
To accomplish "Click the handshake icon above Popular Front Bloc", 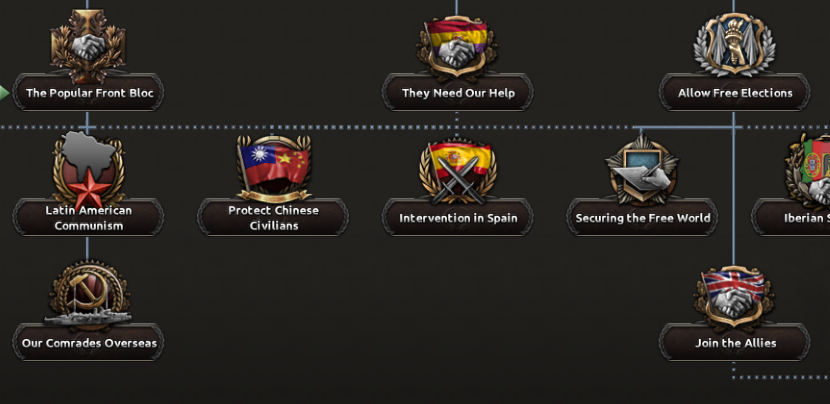I will pos(88,44).
